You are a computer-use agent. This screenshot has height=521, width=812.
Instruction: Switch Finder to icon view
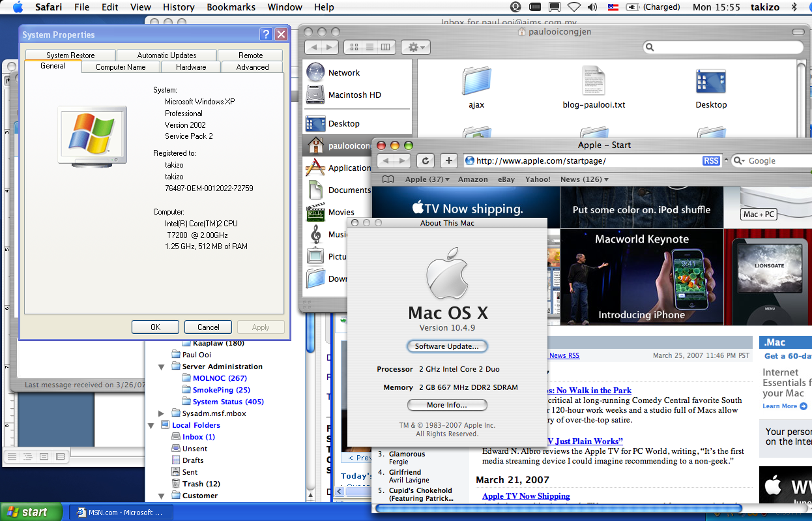[x=355, y=47]
